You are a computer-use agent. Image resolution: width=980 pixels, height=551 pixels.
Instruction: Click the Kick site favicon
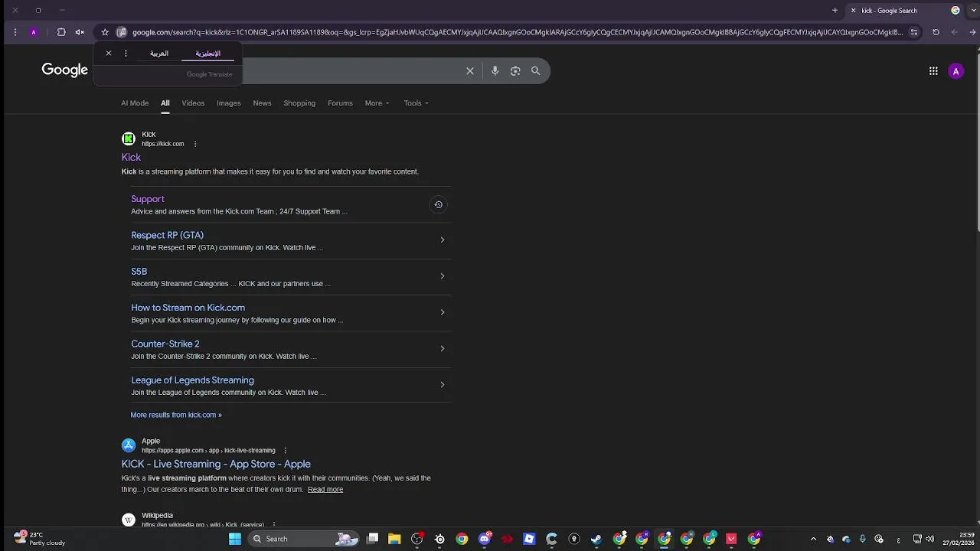pos(129,139)
